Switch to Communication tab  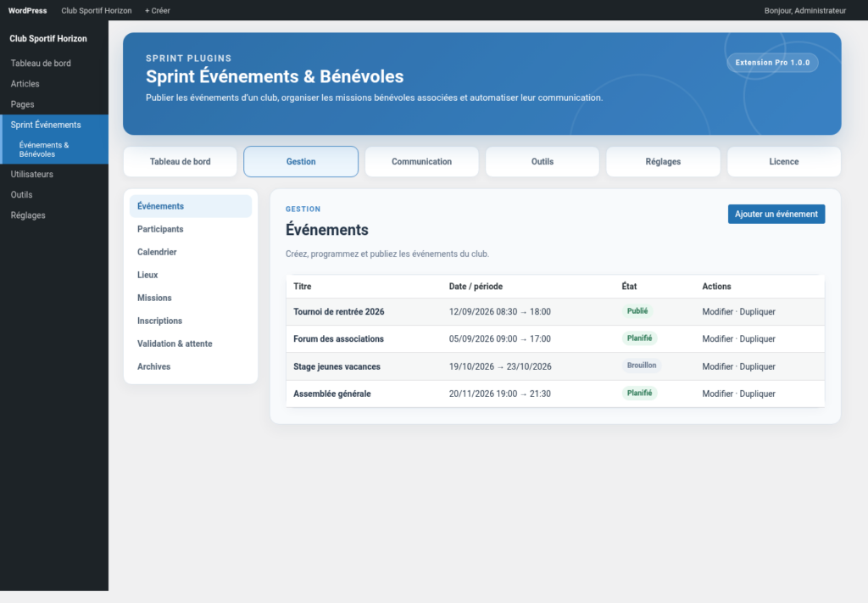click(421, 162)
